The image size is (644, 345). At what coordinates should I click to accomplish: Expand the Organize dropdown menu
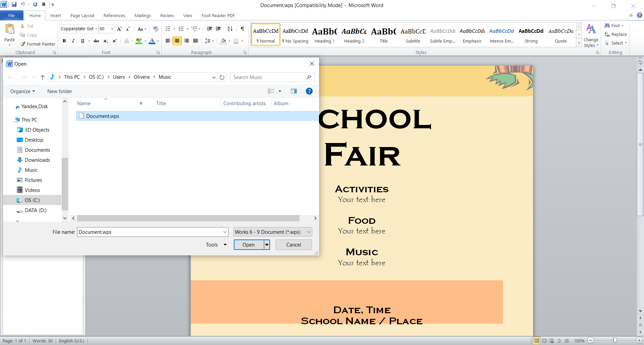(22, 91)
